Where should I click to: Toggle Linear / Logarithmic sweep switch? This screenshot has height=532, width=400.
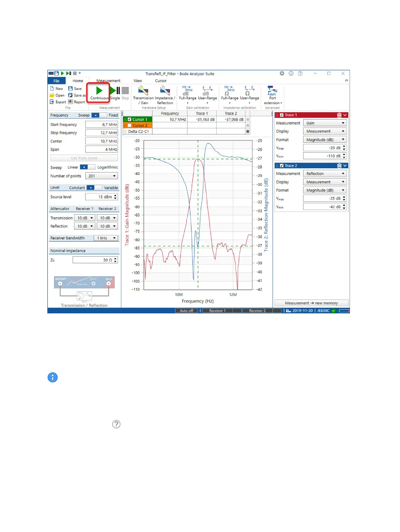(88, 167)
